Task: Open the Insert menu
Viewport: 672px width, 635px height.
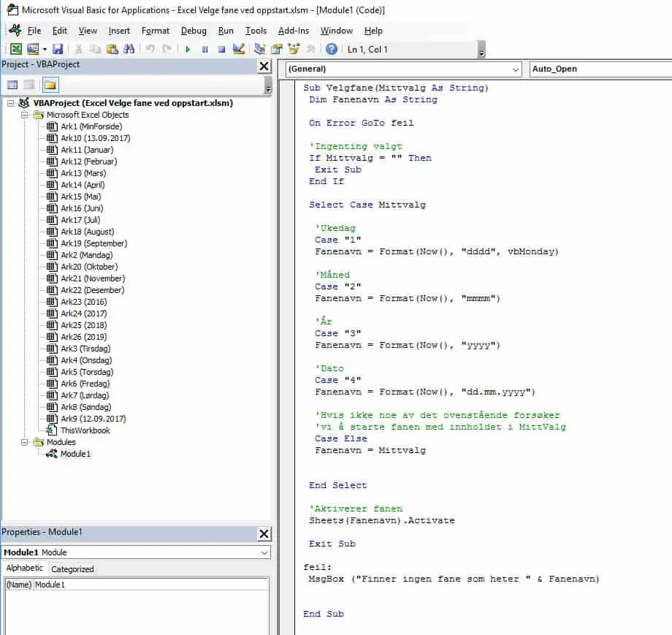Action: pos(119,31)
